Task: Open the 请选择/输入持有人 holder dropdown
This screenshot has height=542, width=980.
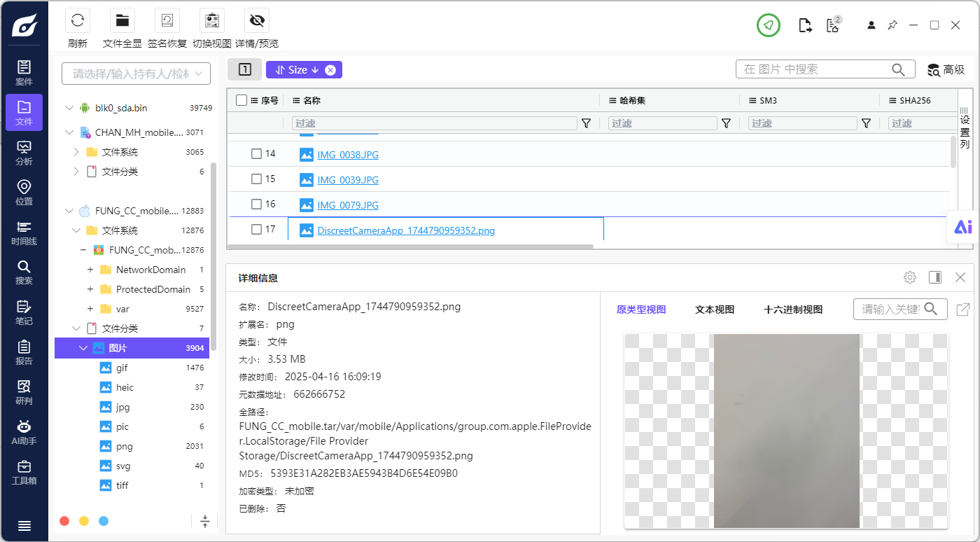Action: tap(136, 74)
